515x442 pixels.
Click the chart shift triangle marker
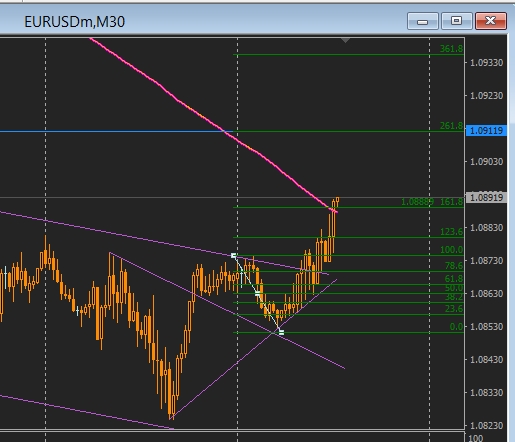click(345, 40)
